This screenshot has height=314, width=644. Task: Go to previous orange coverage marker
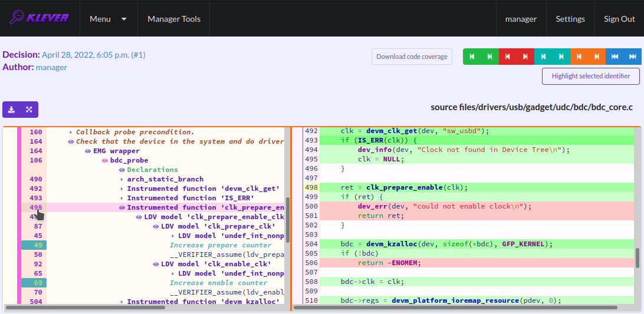(579, 57)
